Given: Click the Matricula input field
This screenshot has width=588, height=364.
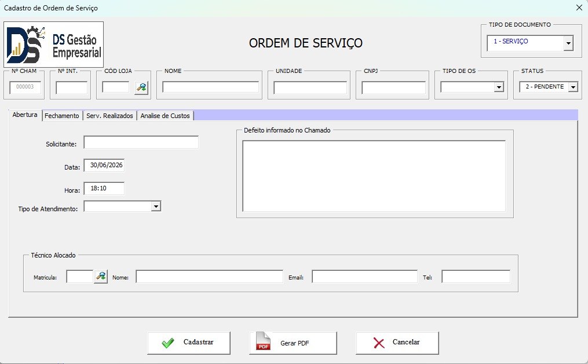Looking at the screenshot, I should pos(80,277).
